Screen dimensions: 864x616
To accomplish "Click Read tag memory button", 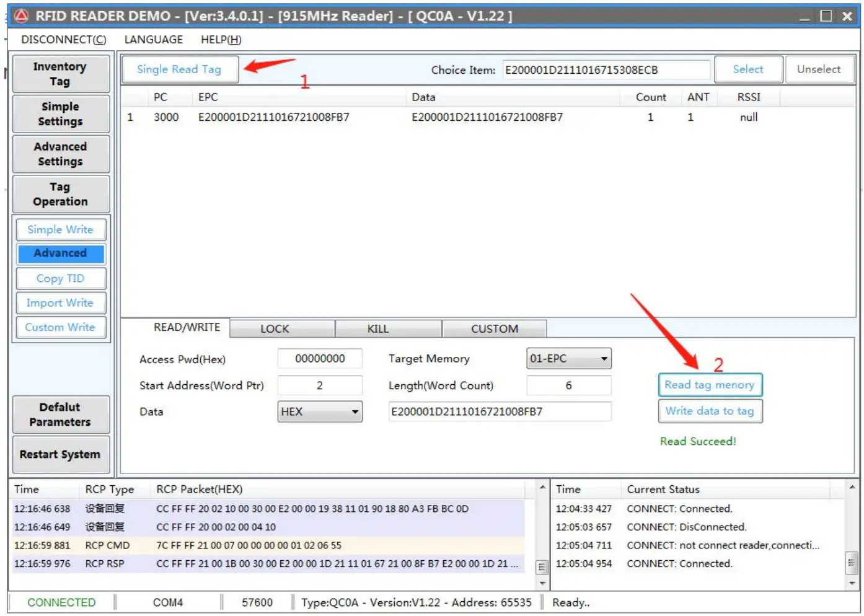I will 710,385.
